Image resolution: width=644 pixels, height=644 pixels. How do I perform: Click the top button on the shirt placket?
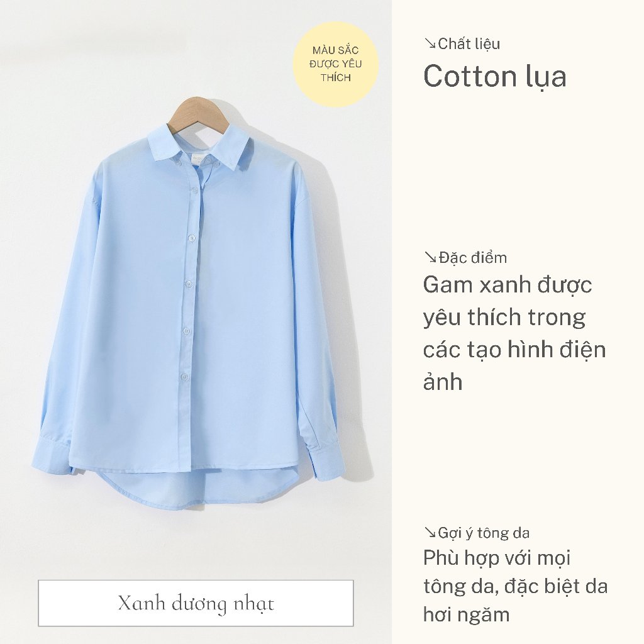point(196,189)
